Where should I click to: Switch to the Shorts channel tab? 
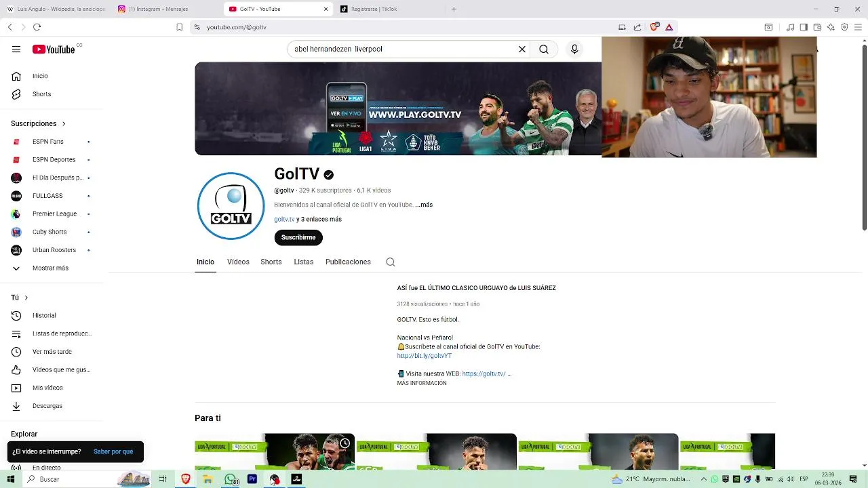(271, 262)
